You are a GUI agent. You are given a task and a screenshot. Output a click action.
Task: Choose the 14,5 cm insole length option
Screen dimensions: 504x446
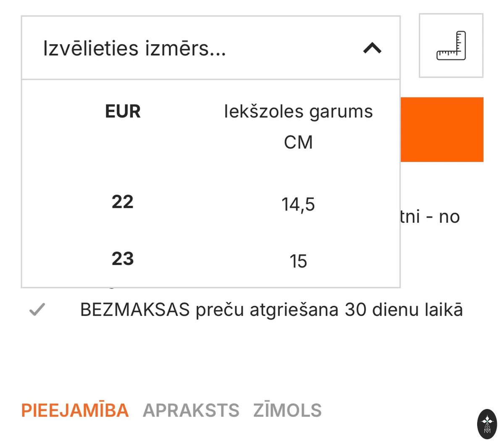[x=298, y=205]
